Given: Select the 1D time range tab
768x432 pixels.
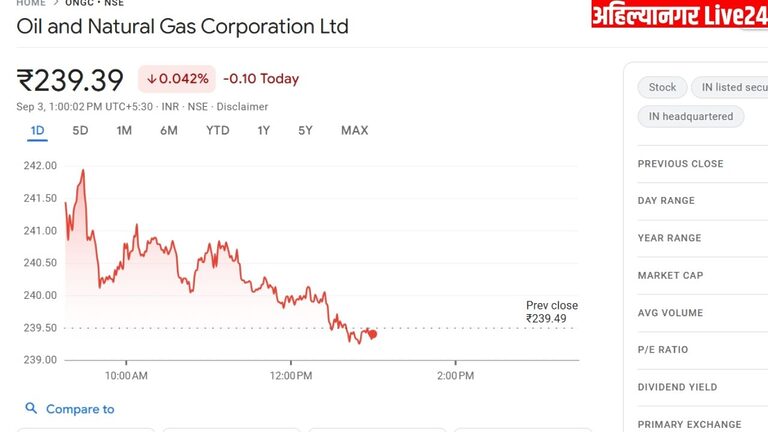Looking at the screenshot, I should coord(37,130).
